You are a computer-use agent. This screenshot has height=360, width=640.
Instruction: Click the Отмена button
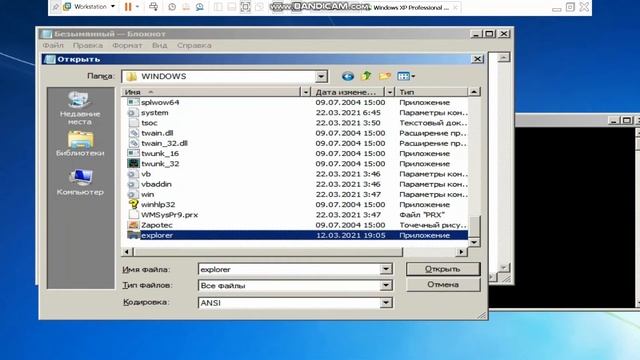[443, 284]
